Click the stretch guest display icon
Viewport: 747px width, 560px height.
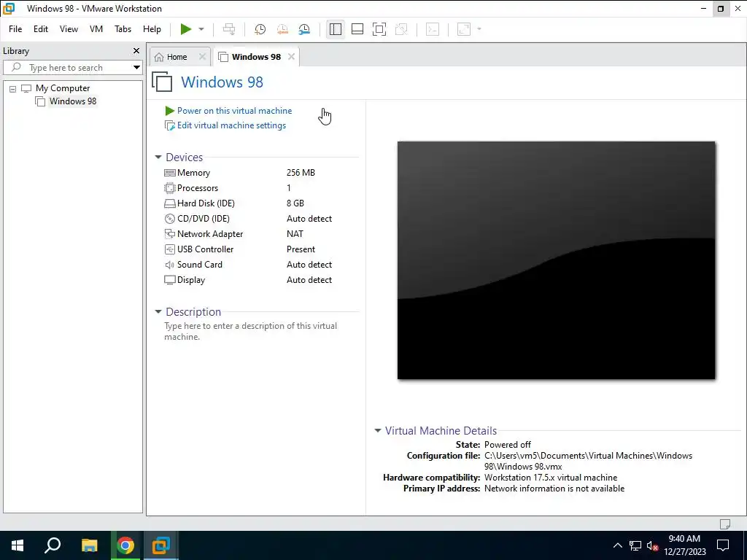click(x=464, y=29)
